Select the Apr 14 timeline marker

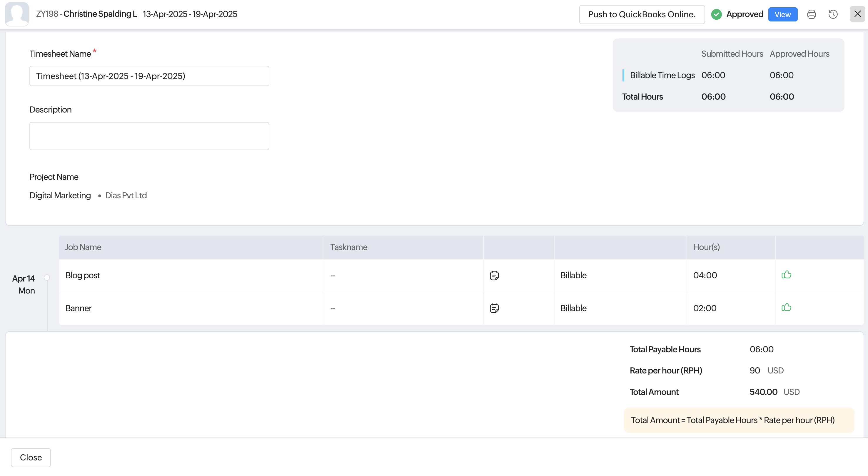pos(47,278)
